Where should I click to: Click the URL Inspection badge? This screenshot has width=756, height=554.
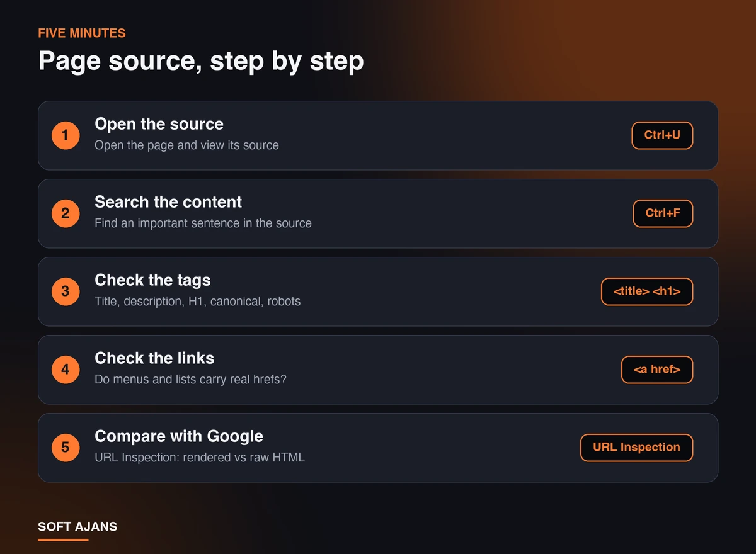click(636, 448)
